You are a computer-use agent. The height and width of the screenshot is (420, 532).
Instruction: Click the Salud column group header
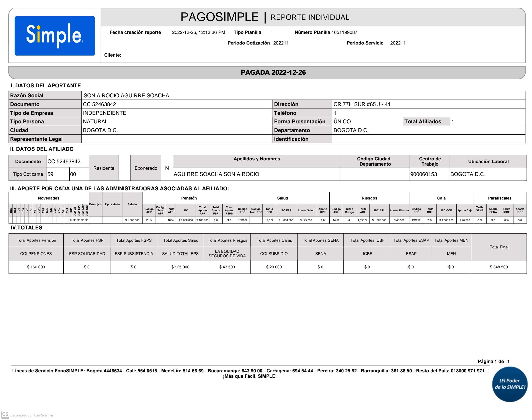tap(282, 198)
